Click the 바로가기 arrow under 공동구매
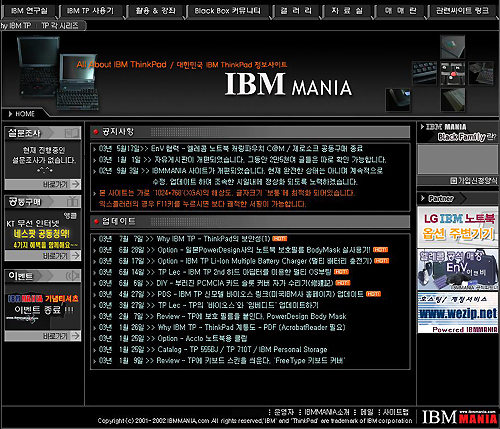Screen dimensions: 500x429 (x=76, y=256)
